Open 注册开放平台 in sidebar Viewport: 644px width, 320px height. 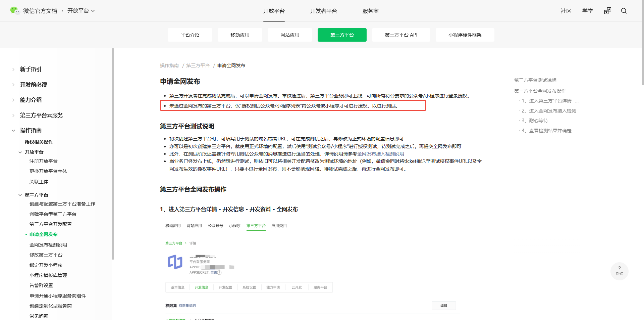point(44,161)
